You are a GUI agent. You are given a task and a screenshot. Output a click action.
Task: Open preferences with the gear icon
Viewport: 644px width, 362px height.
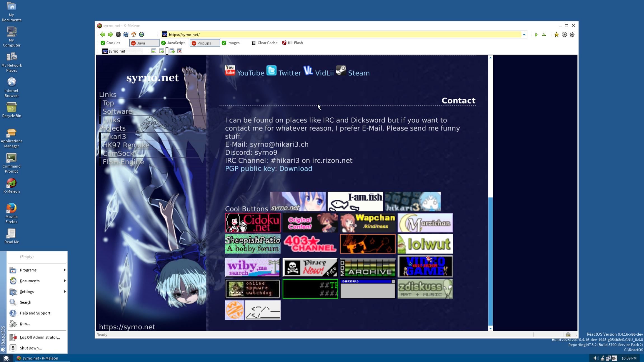coord(572,34)
